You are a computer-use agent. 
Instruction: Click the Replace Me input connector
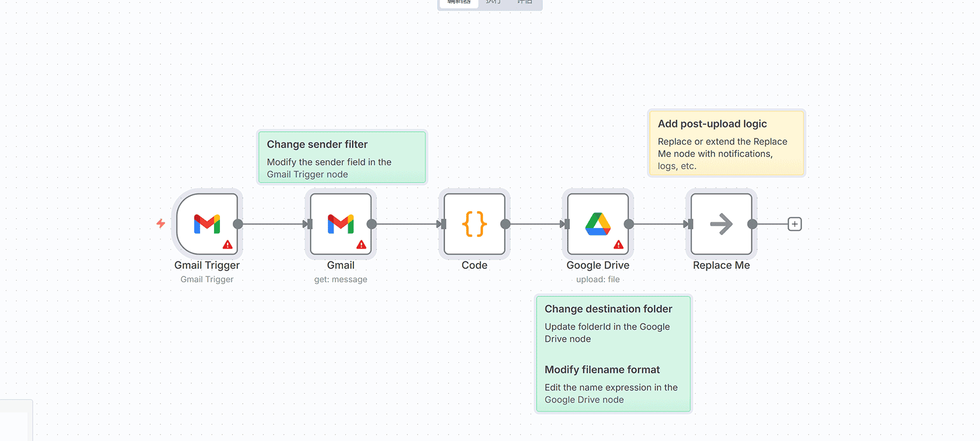[x=689, y=224]
